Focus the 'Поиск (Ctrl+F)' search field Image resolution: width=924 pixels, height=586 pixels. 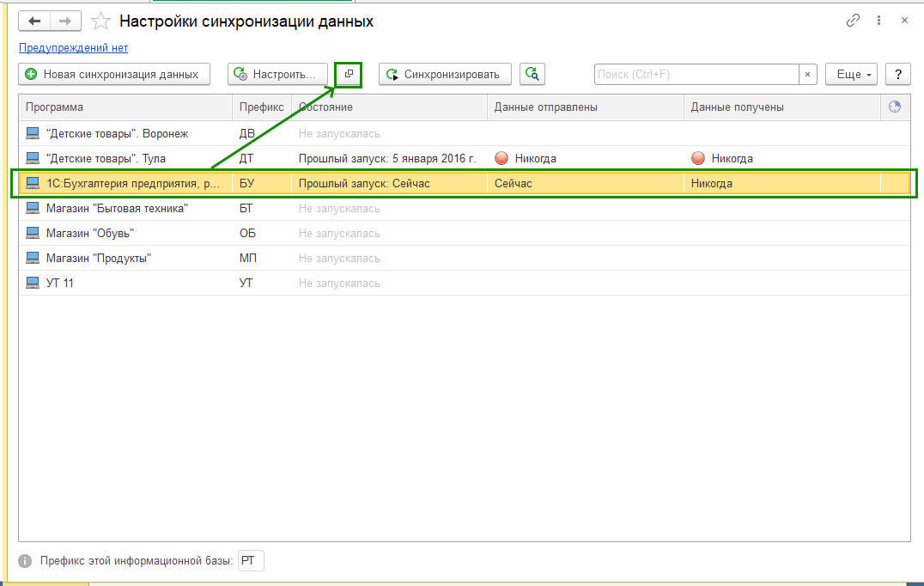(696, 74)
